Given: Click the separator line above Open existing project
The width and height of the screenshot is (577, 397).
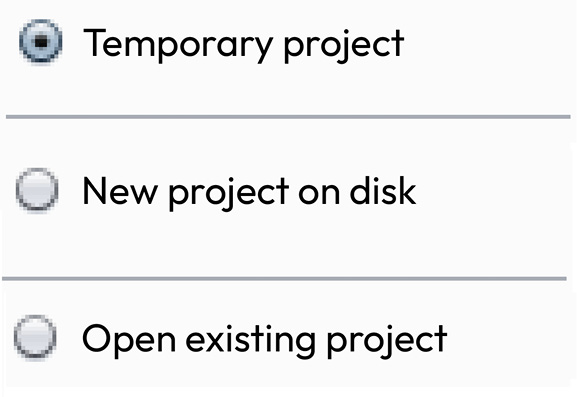Looking at the screenshot, I should [x=284, y=279].
